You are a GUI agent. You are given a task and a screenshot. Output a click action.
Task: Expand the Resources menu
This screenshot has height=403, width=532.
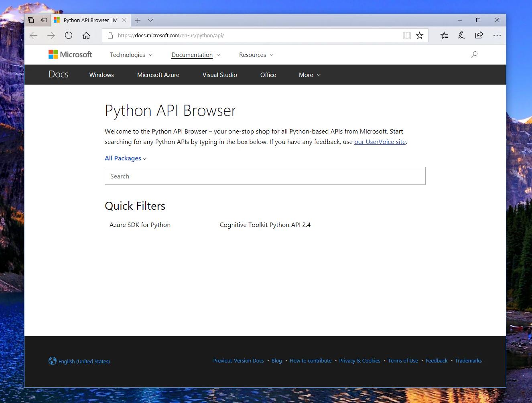[256, 55]
